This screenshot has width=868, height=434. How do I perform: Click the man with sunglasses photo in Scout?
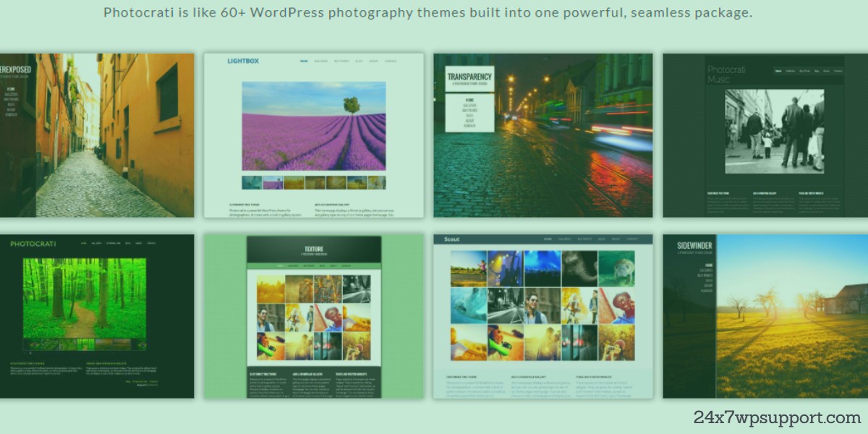point(542,305)
